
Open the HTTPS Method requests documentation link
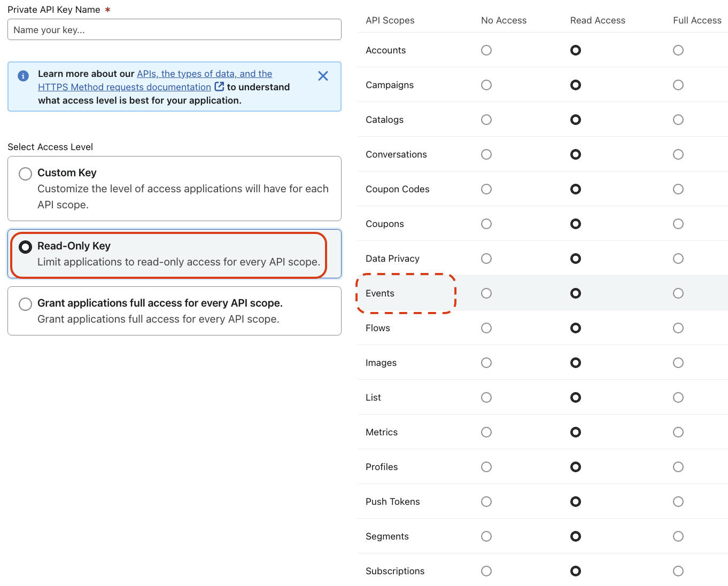pos(124,87)
